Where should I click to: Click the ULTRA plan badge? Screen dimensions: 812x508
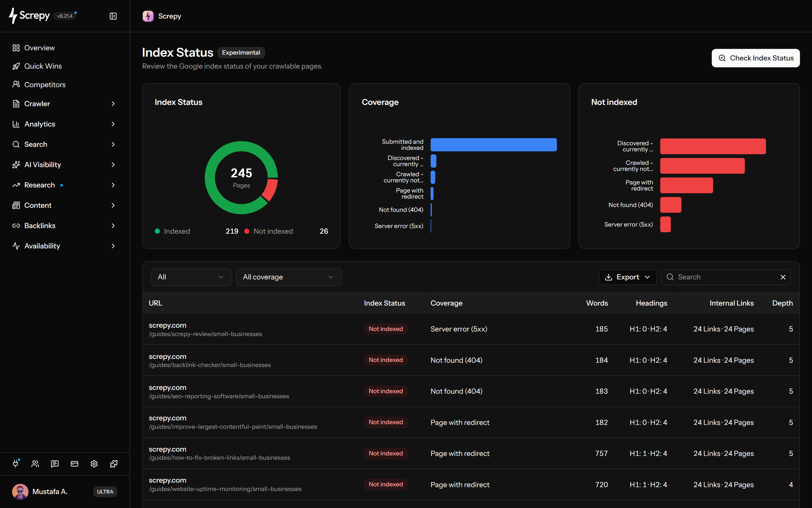coord(105,491)
